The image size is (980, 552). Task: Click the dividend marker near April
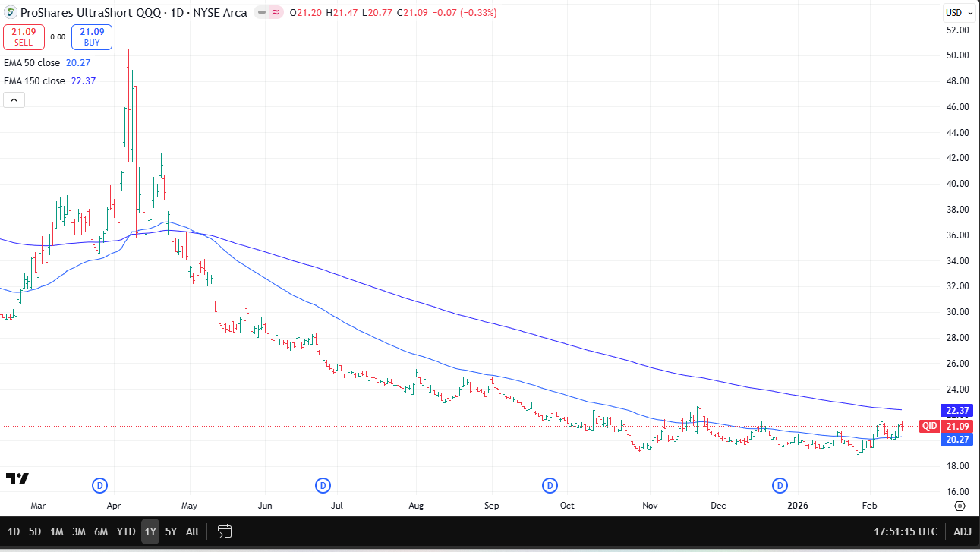tap(100, 485)
